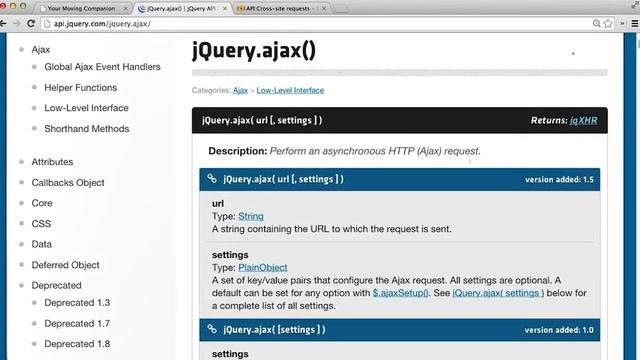Screen dimensions: 640x360
Task: Open Shorthand Methods in the sidebar
Action: pos(87,129)
